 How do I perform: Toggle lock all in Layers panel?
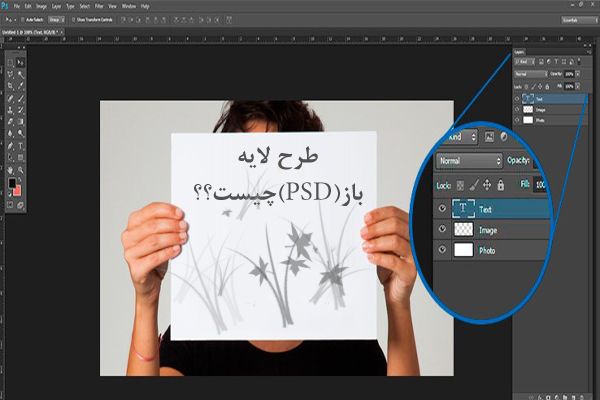coord(547,87)
